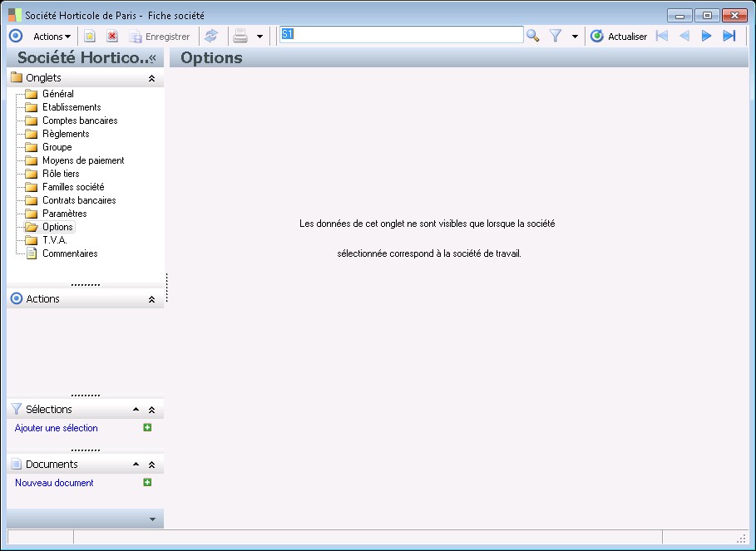756x551 pixels.
Task: Minimize the Fiche société window
Action: click(679, 16)
